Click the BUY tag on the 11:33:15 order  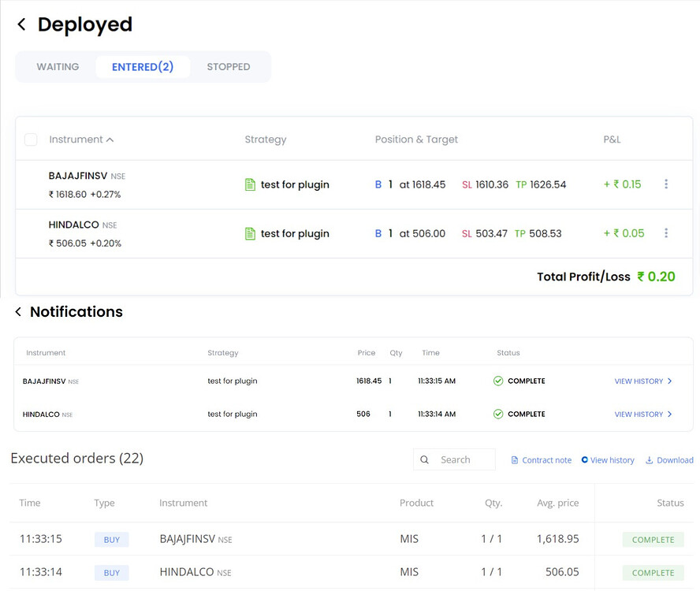coord(110,539)
